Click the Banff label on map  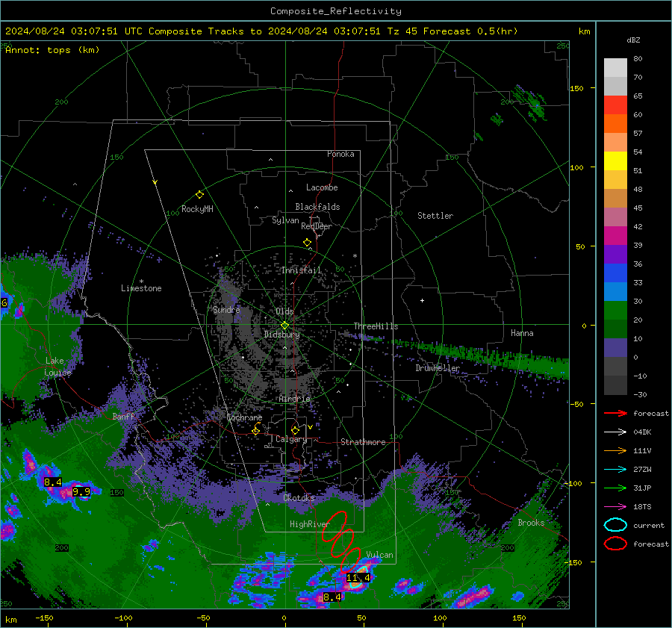123,416
